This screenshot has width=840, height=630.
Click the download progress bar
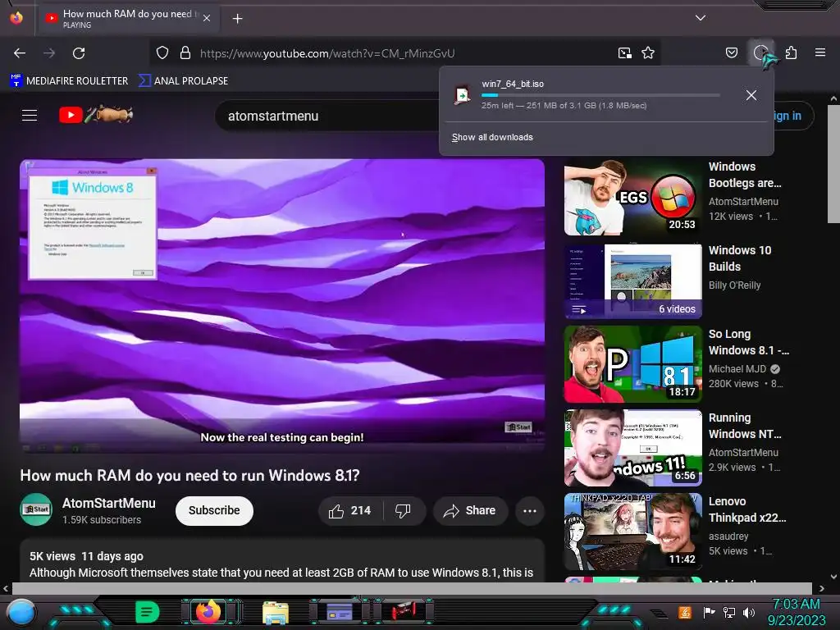600,95
